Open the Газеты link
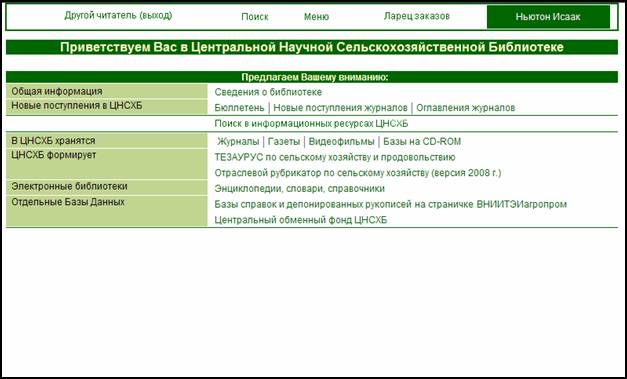 [284, 142]
